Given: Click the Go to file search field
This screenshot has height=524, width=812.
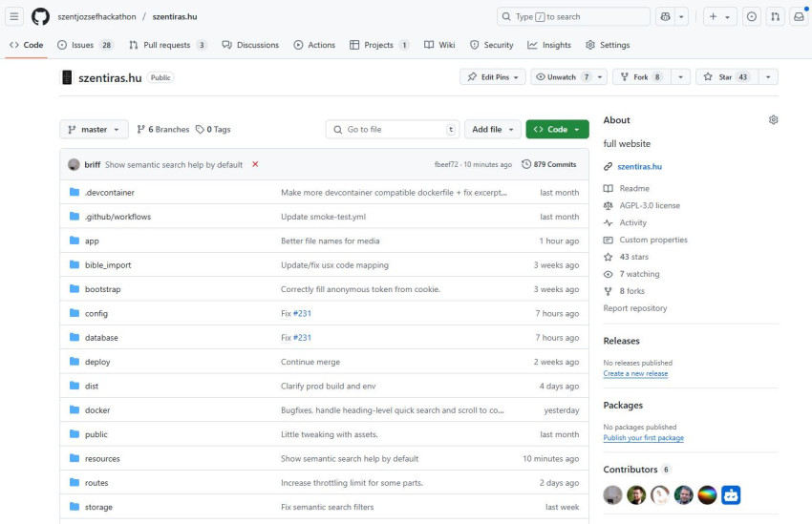Looking at the screenshot, I should coord(392,129).
